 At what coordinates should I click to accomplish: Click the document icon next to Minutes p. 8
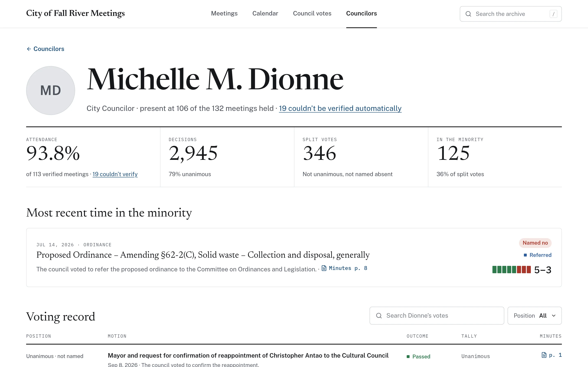tap(324, 268)
